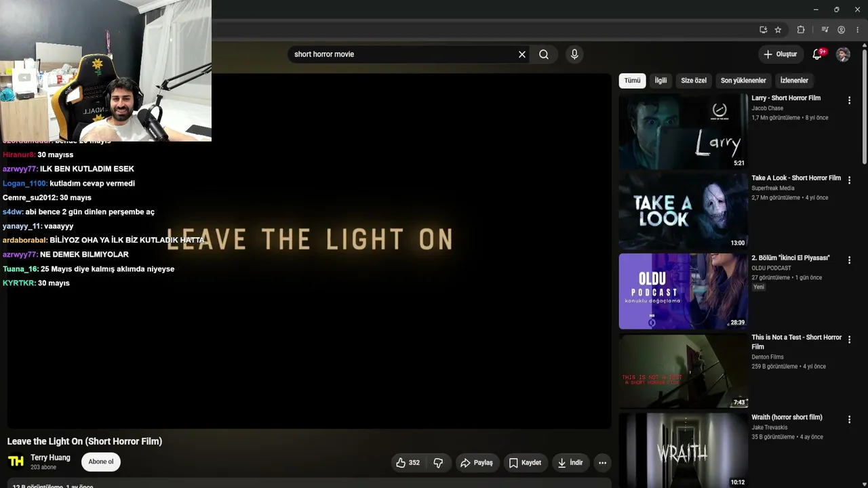The width and height of the screenshot is (868, 488).
Task: Open options for İkinci El Piyasası video
Action: click(849, 260)
